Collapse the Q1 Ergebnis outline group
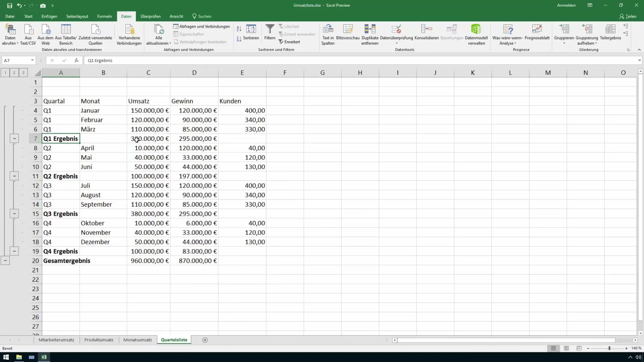Viewport: 644px width, 362px height. [14, 138]
